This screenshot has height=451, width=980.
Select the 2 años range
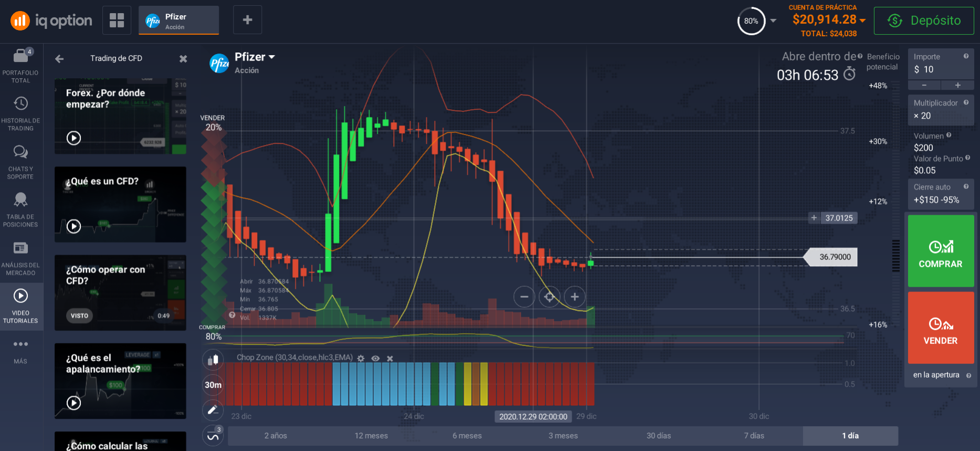[x=276, y=436]
